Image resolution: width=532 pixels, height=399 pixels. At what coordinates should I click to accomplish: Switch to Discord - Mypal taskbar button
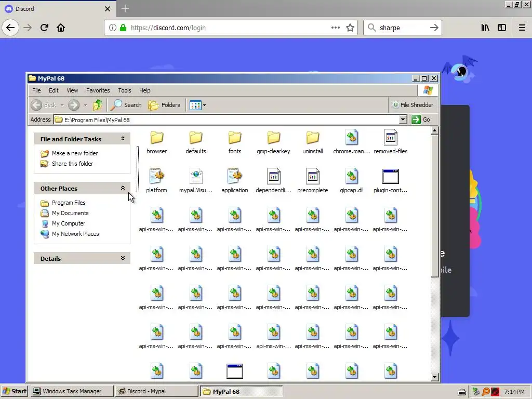pos(156,391)
